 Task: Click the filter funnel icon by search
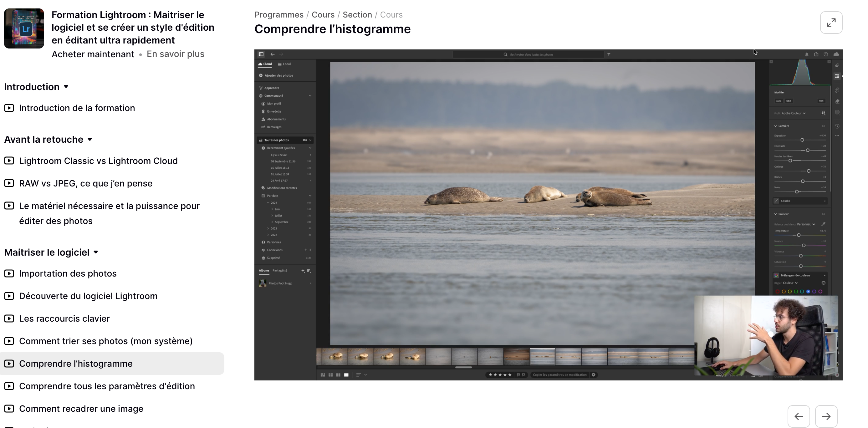point(609,54)
